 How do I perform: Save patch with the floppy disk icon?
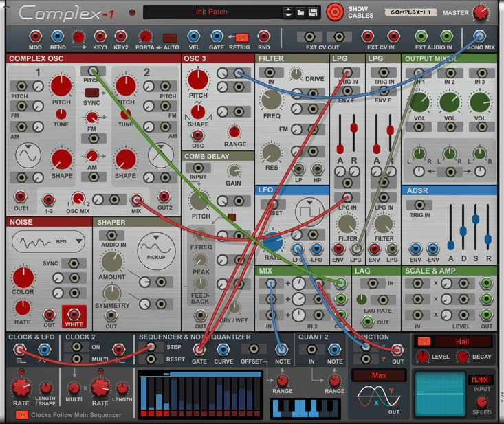point(313,13)
